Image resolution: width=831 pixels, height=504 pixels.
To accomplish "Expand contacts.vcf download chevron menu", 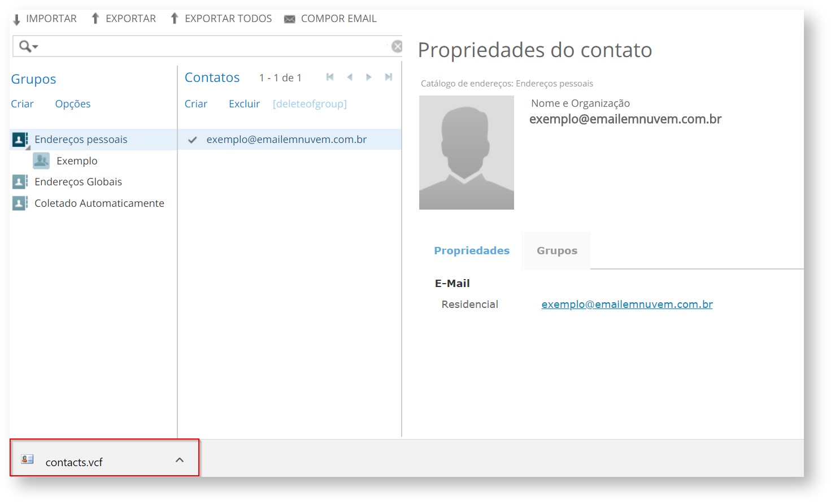I will 180,460.
